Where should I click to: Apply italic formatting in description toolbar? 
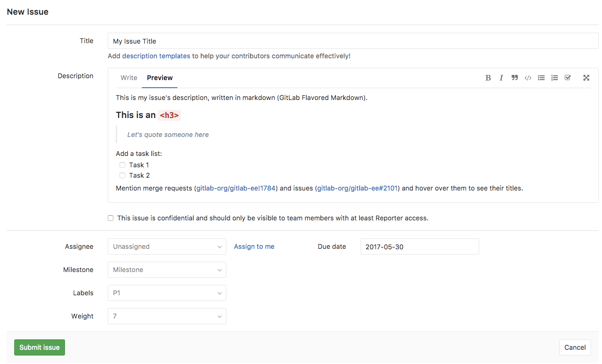(501, 78)
